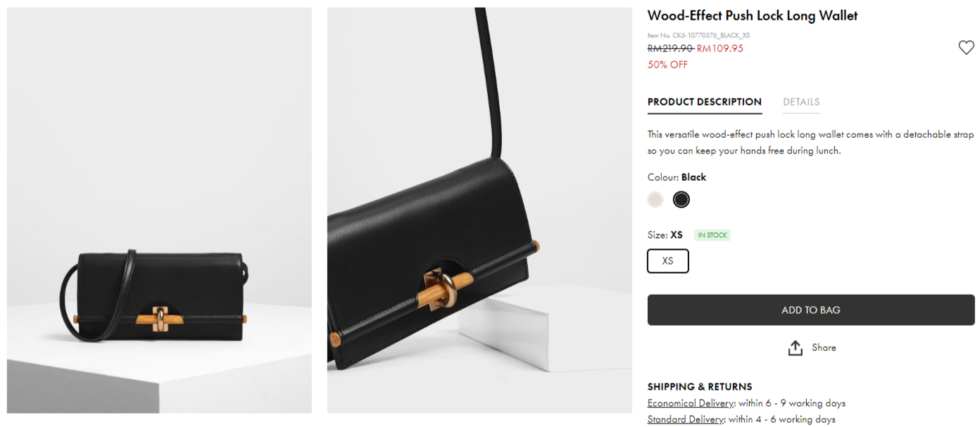The height and width of the screenshot is (427, 980).
Task: Open the Economical Delivery link
Action: tap(691, 403)
